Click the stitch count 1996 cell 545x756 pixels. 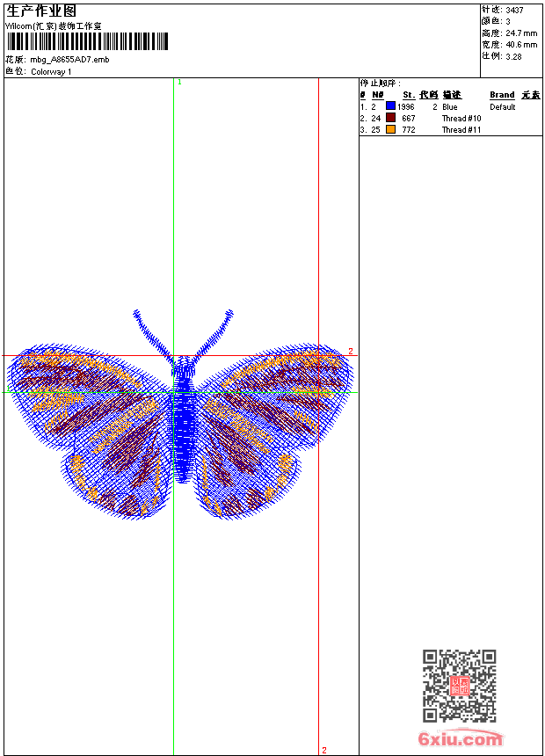[405, 107]
